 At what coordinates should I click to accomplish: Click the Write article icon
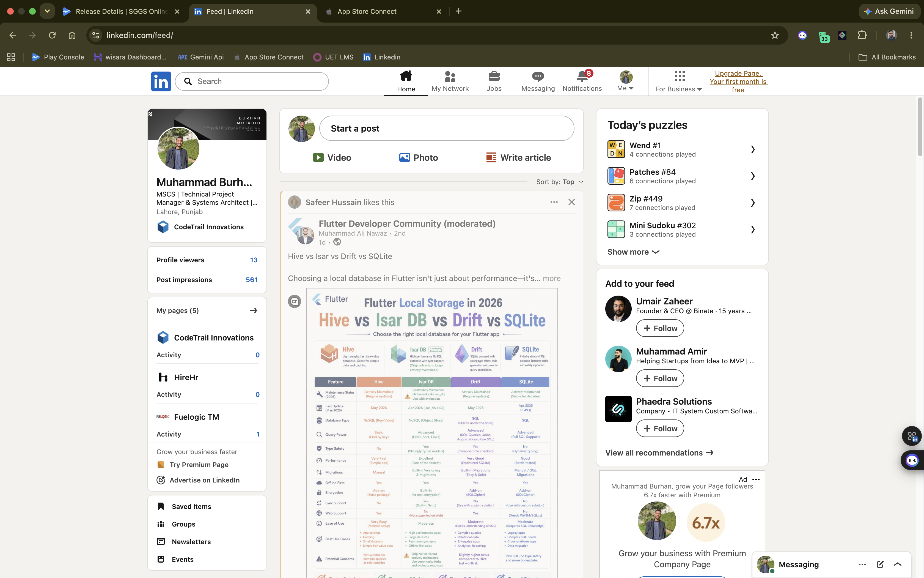point(491,157)
